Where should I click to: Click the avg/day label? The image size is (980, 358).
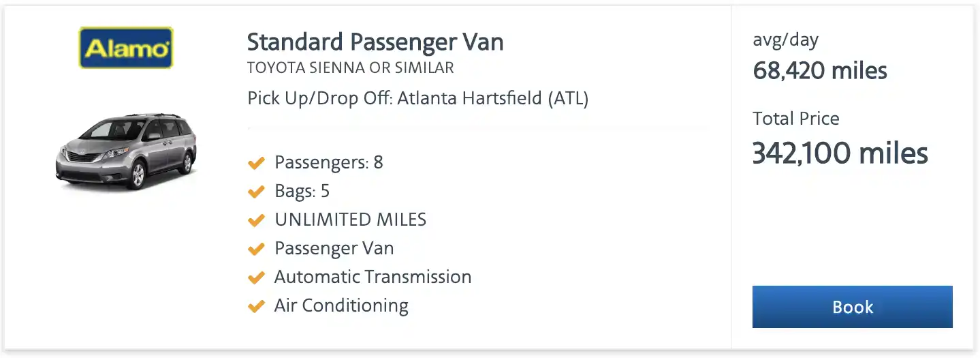pos(785,41)
